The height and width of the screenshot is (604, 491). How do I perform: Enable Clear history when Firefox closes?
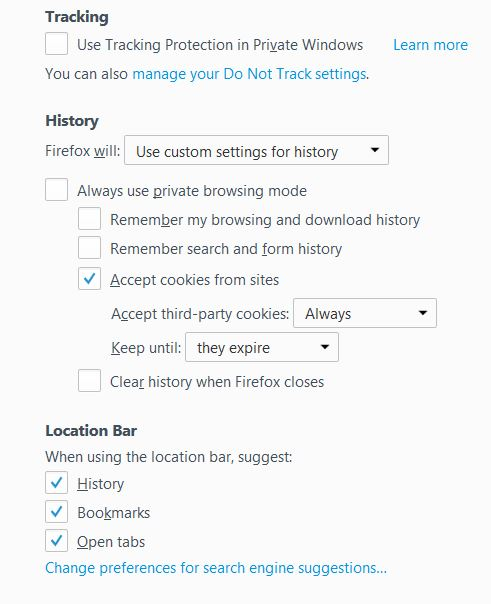pos(89,381)
